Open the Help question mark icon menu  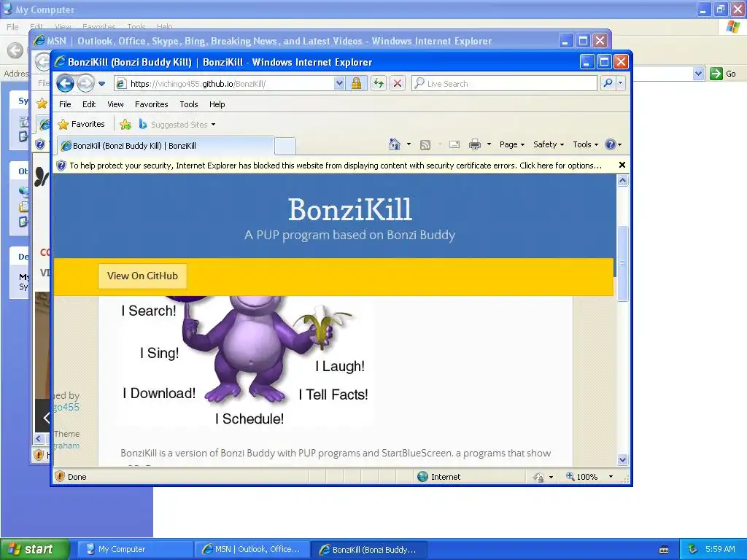[613, 144]
